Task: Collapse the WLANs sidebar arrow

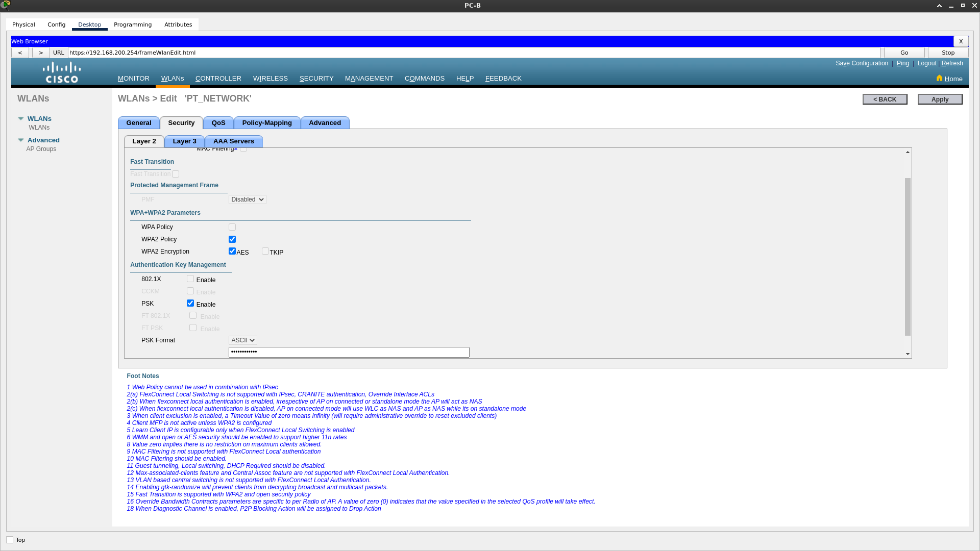Action: click(x=21, y=118)
